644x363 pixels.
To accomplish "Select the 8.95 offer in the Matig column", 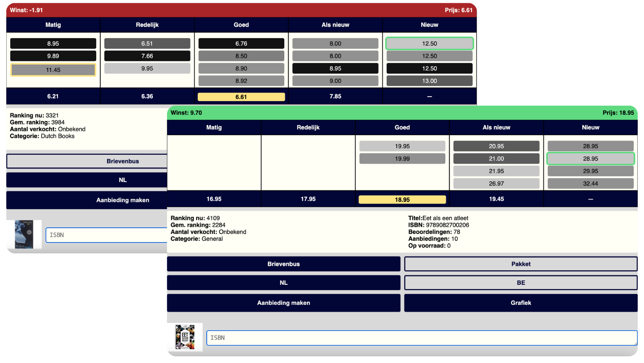I will click(53, 43).
